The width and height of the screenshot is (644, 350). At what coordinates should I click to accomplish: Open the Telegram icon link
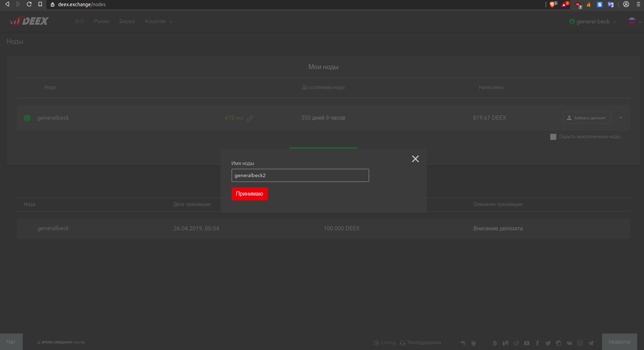tap(591, 343)
